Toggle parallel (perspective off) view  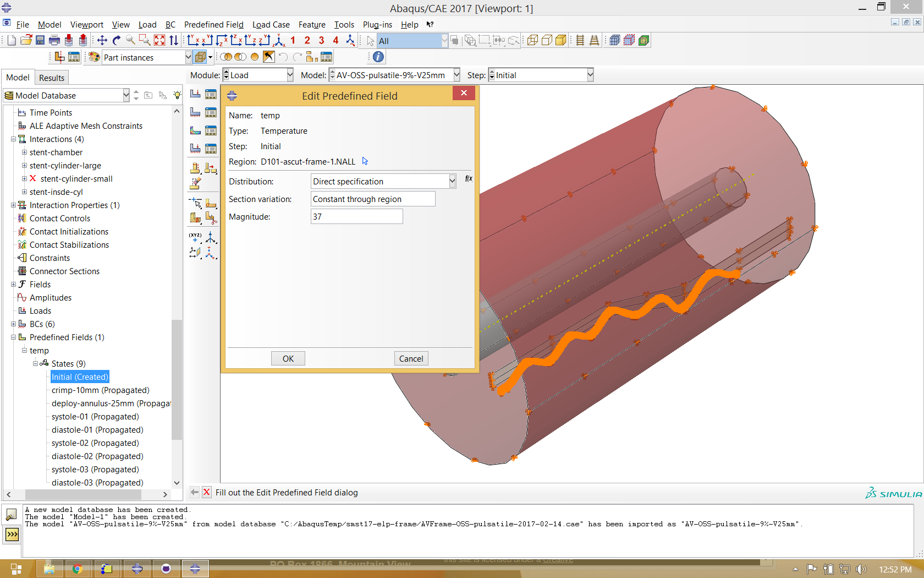click(x=580, y=40)
